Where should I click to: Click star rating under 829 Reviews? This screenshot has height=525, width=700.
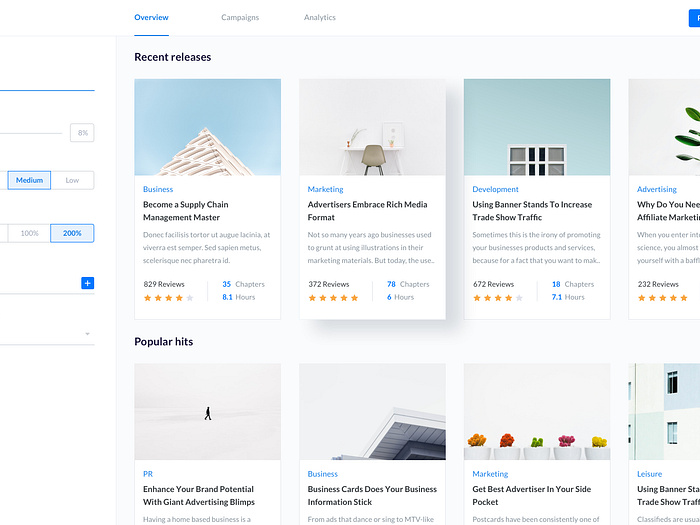(x=169, y=298)
